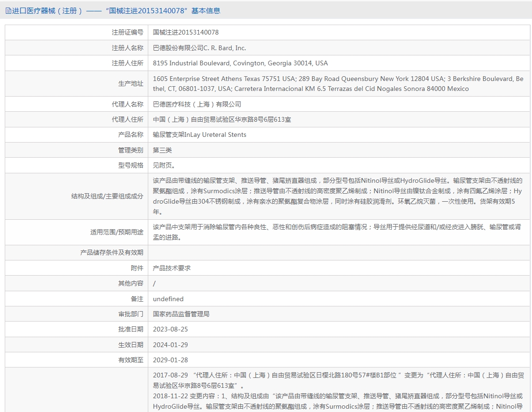Click effective date 2024-01-29
Image resolution: width=532 pixels, height=412 pixels.
171,345
